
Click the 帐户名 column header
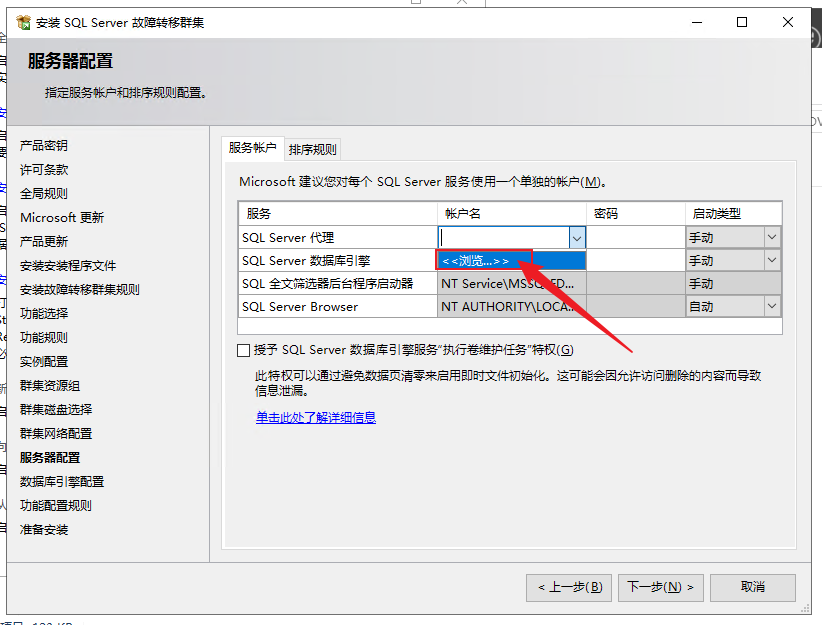tap(512, 214)
